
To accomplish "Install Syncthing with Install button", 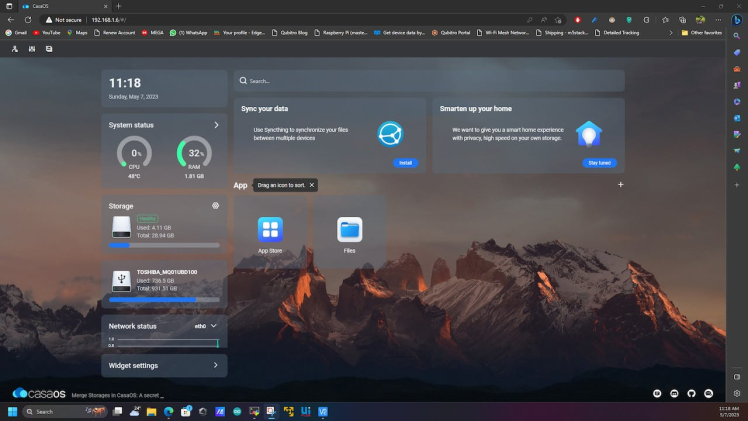I will (x=405, y=163).
